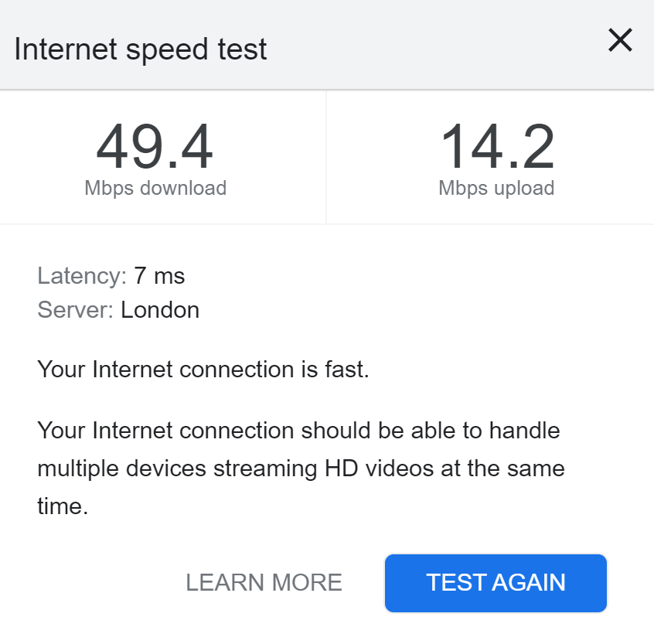Viewport: 654px width, 644px height.
Task: Select the 14.2 upload speed value
Action: pos(497,148)
